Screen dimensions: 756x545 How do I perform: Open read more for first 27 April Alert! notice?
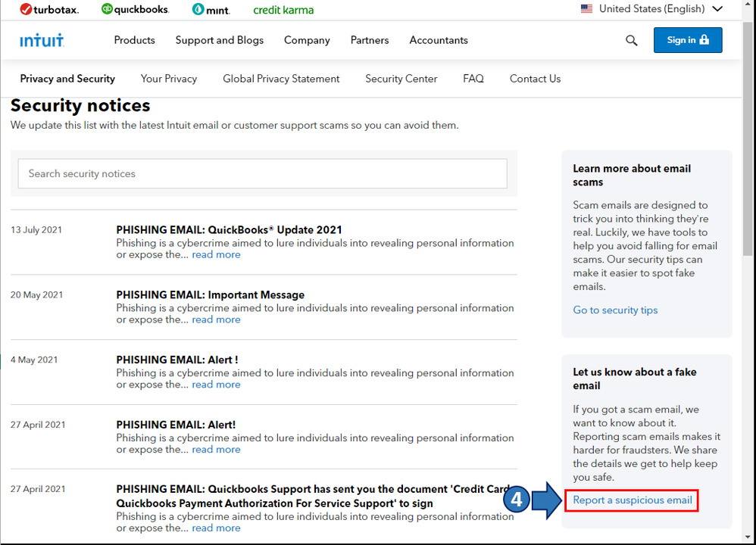coord(216,449)
